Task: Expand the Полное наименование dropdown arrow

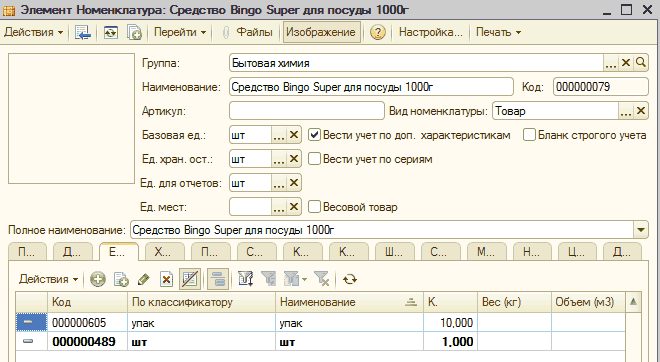Action: pos(641,230)
